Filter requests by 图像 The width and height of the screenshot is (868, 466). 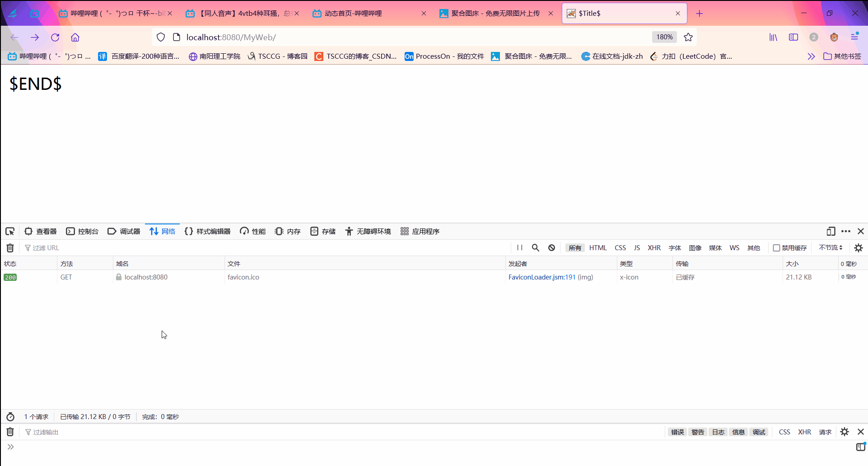pyautogui.click(x=695, y=248)
